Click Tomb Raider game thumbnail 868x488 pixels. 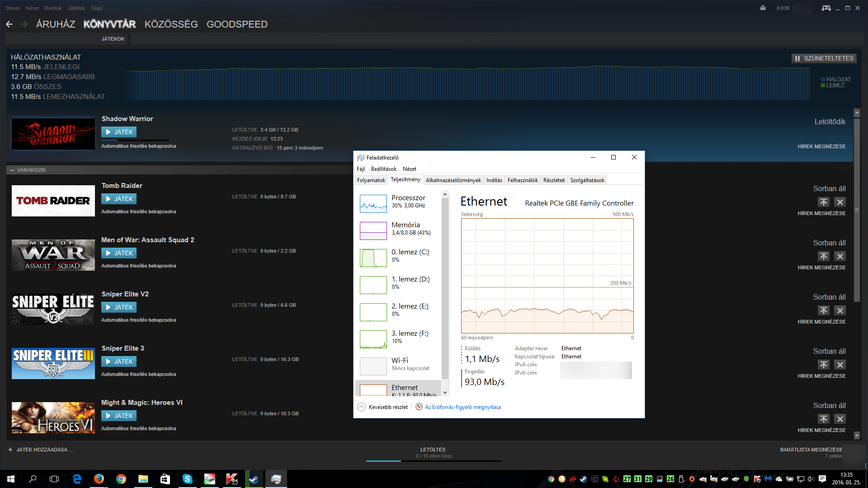click(53, 201)
